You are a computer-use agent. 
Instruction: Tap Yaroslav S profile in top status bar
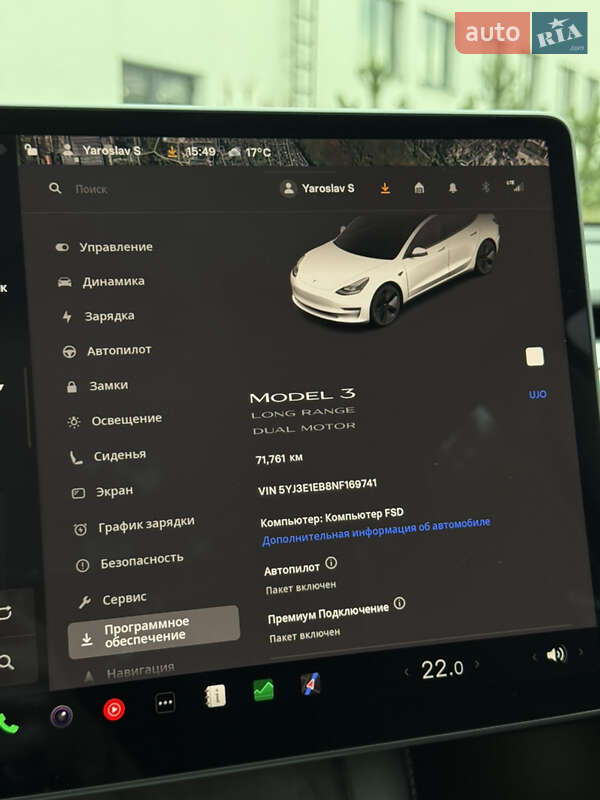[x=101, y=151]
